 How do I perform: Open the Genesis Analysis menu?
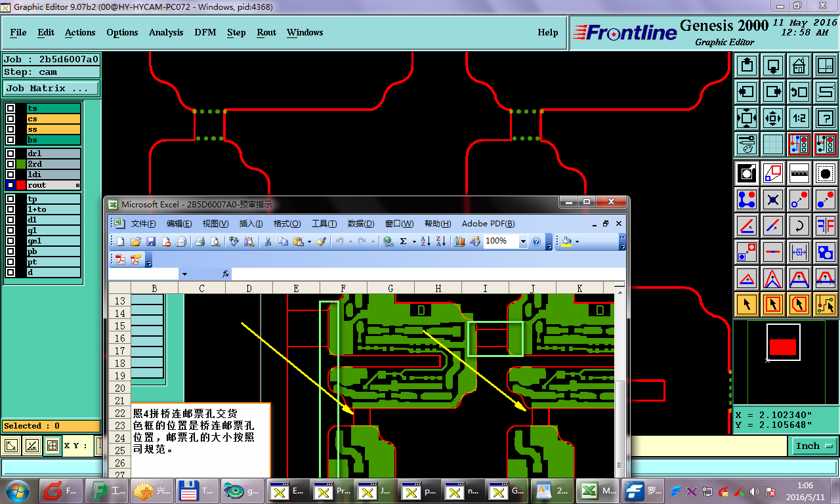[x=166, y=32]
